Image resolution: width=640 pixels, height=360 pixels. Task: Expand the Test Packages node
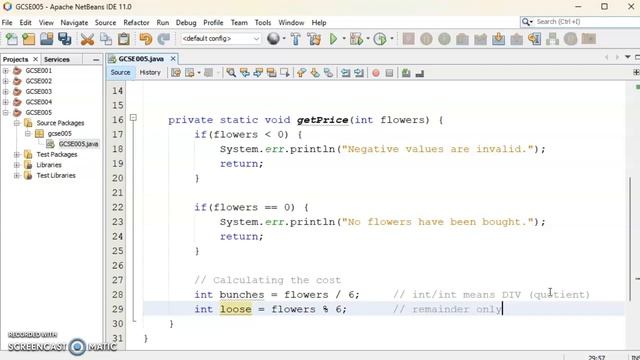pyautogui.click(x=17, y=154)
